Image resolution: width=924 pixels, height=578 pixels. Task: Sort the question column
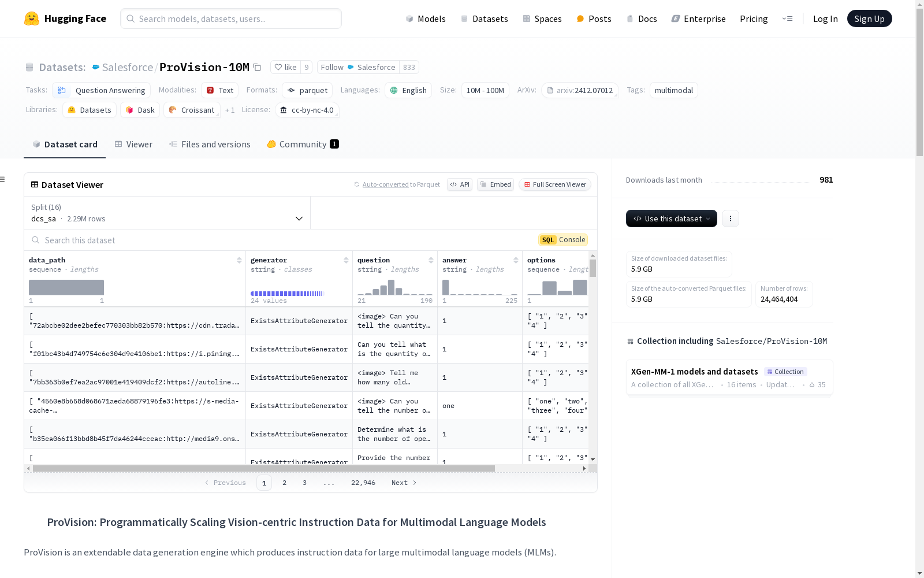[x=431, y=260]
